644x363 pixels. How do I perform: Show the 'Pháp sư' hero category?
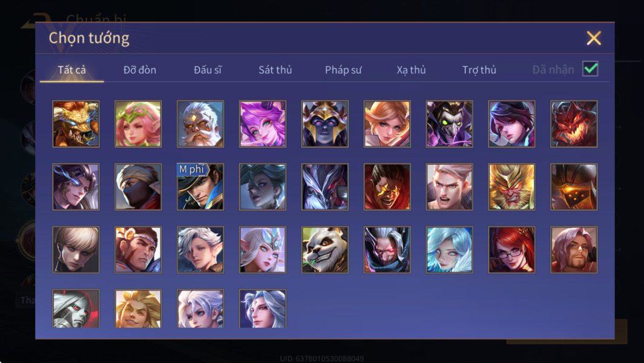[343, 70]
